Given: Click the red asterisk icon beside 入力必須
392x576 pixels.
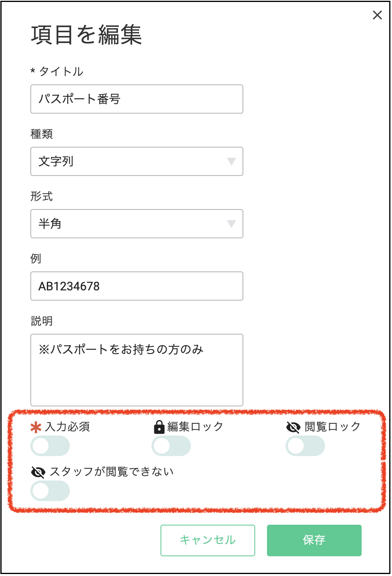Looking at the screenshot, I should (x=36, y=428).
